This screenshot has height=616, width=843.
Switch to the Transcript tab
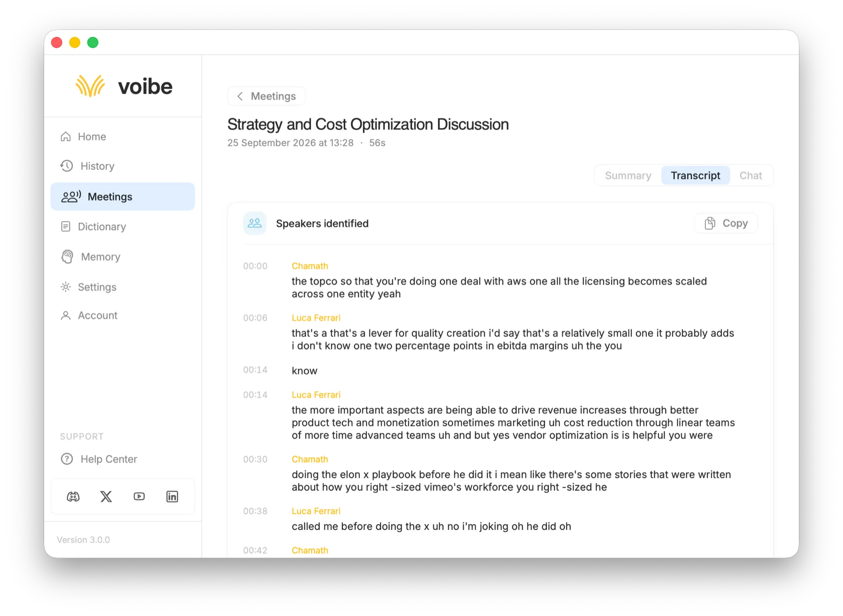click(x=695, y=176)
